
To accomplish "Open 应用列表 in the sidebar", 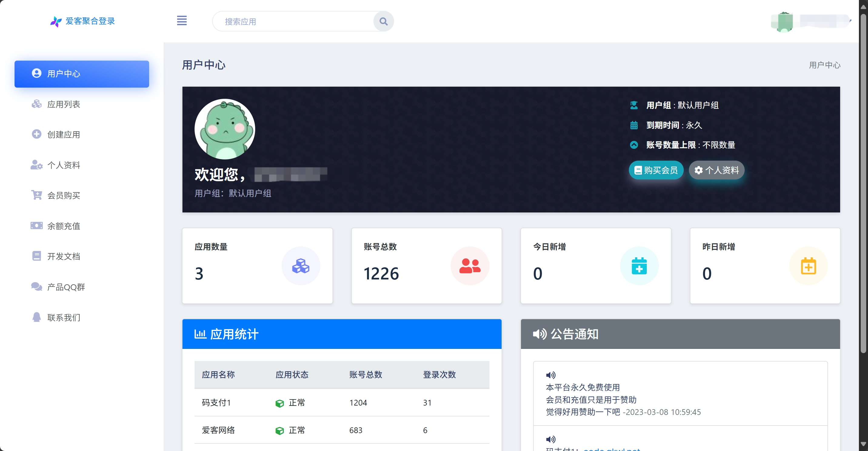I will (x=82, y=104).
